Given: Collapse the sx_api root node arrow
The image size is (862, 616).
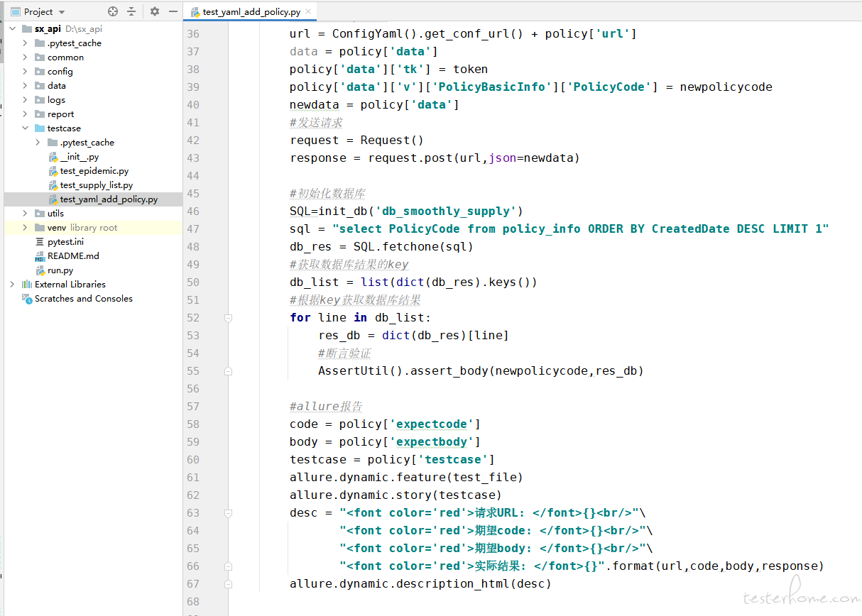Looking at the screenshot, I should coord(12,29).
